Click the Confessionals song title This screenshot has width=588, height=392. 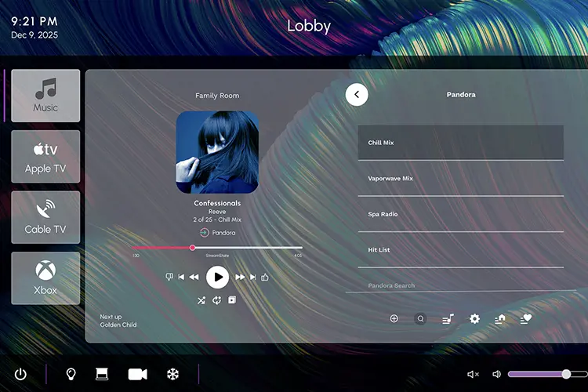tap(217, 203)
